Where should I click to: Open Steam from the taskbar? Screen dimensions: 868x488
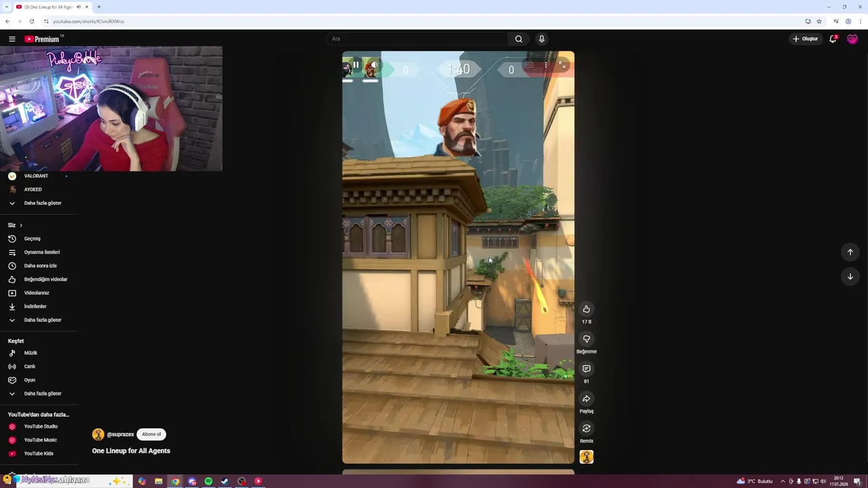click(x=225, y=481)
